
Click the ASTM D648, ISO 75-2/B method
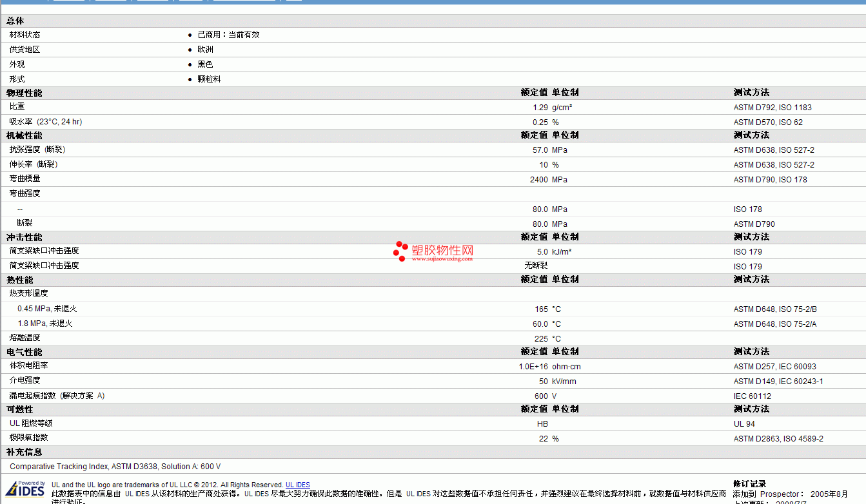click(775, 309)
